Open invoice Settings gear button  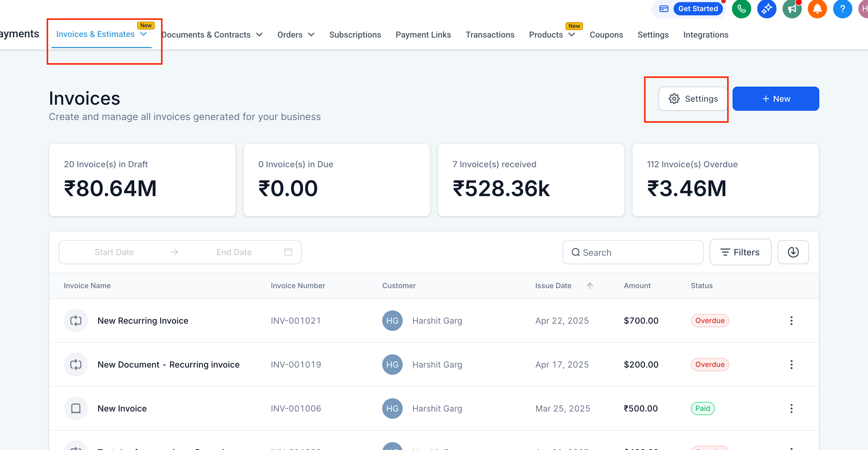click(693, 99)
